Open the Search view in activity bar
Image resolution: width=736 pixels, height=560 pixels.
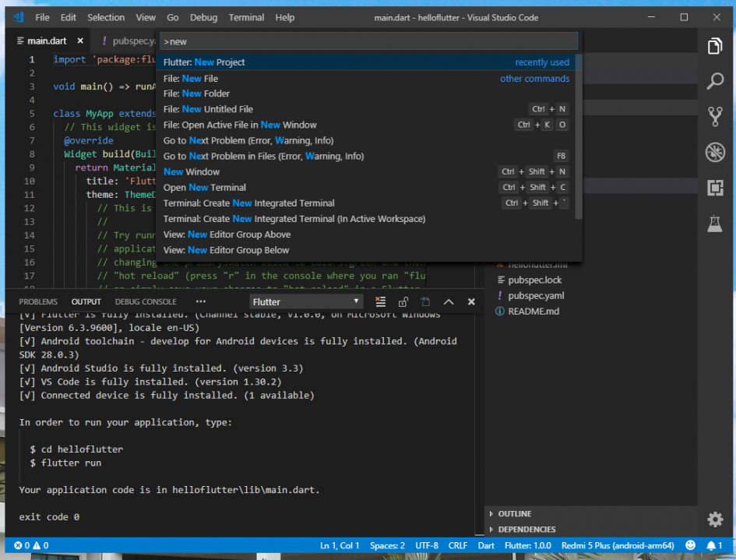pos(714,82)
